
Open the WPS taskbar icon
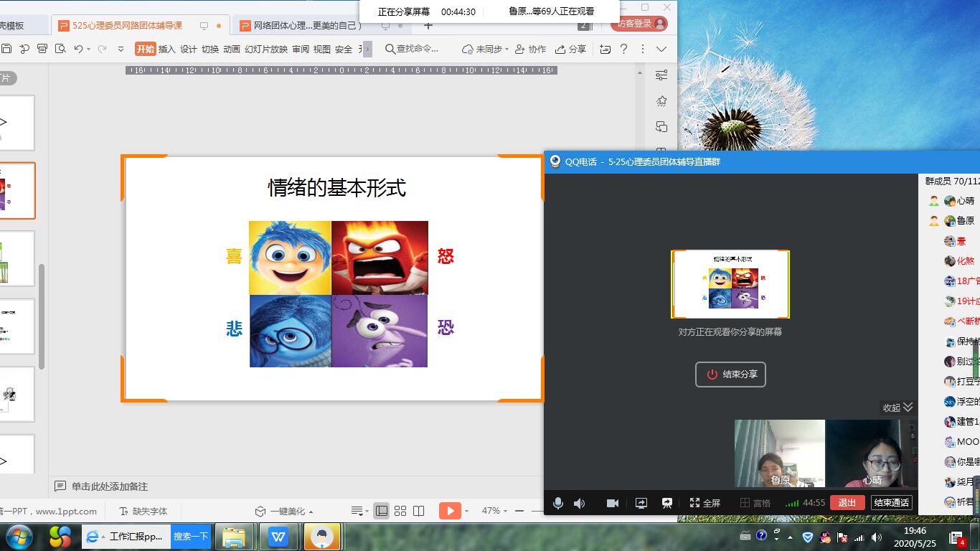[278, 536]
